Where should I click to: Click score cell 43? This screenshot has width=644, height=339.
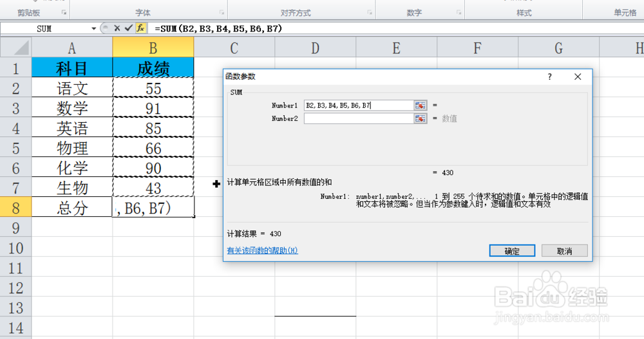(153, 188)
